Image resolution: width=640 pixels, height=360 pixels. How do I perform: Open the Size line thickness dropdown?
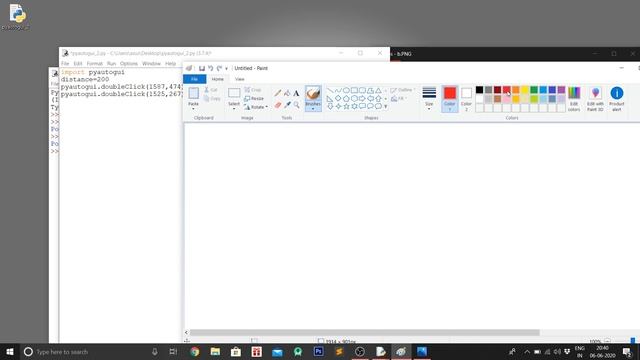[429, 98]
